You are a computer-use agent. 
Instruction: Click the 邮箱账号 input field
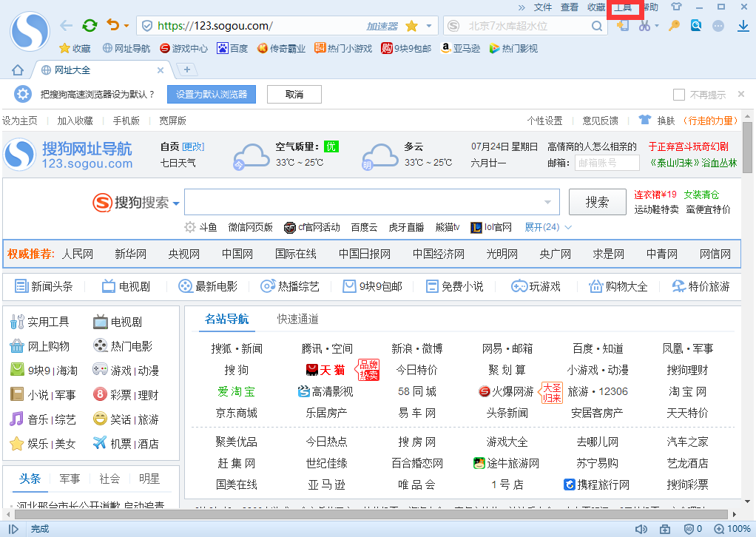click(607, 163)
